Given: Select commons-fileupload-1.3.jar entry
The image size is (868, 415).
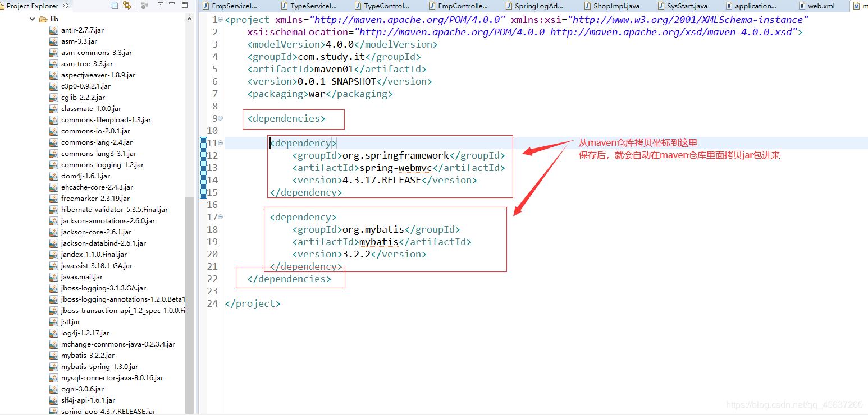Looking at the screenshot, I should [x=106, y=120].
